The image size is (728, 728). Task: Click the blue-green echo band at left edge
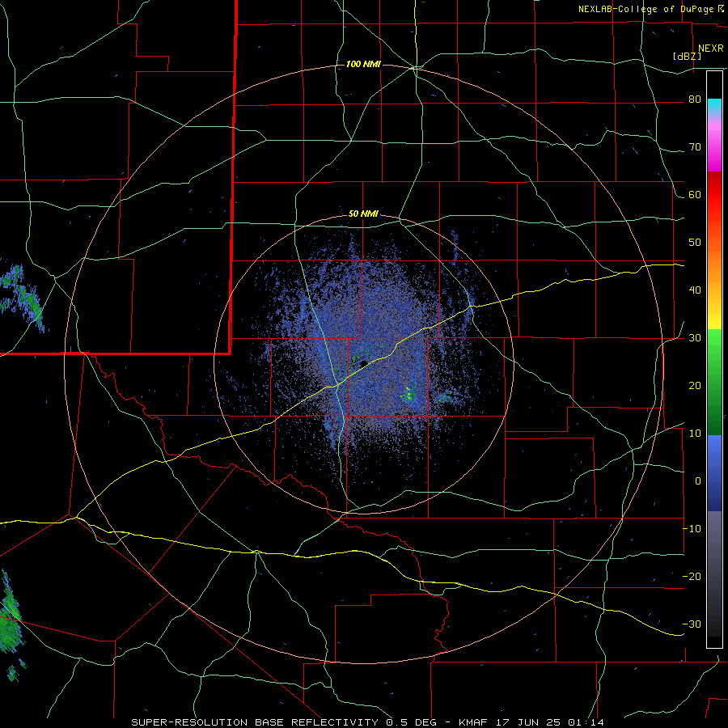tap(21, 297)
